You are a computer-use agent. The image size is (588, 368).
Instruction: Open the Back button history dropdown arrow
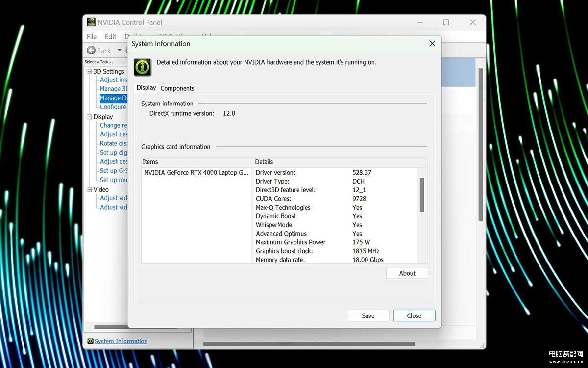tap(119, 50)
